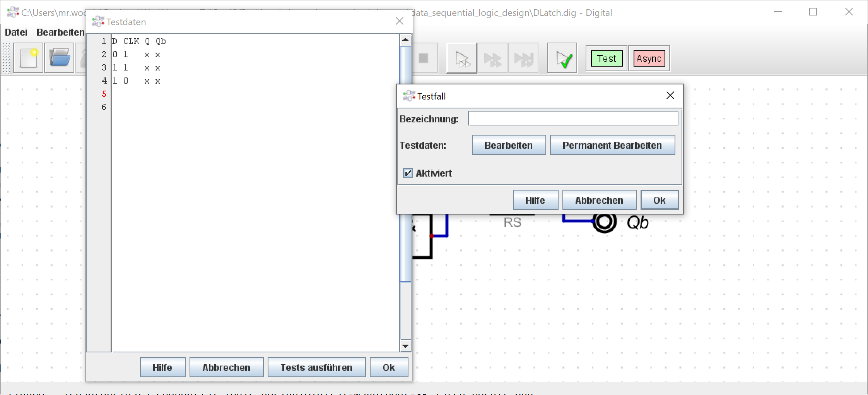Open the Datei menu

pos(16,32)
